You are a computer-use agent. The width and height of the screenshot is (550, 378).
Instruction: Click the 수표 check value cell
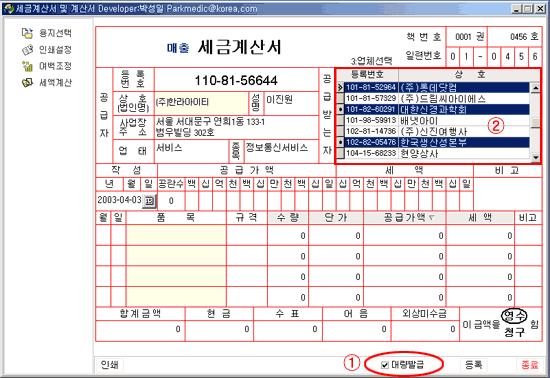coord(288,330)
